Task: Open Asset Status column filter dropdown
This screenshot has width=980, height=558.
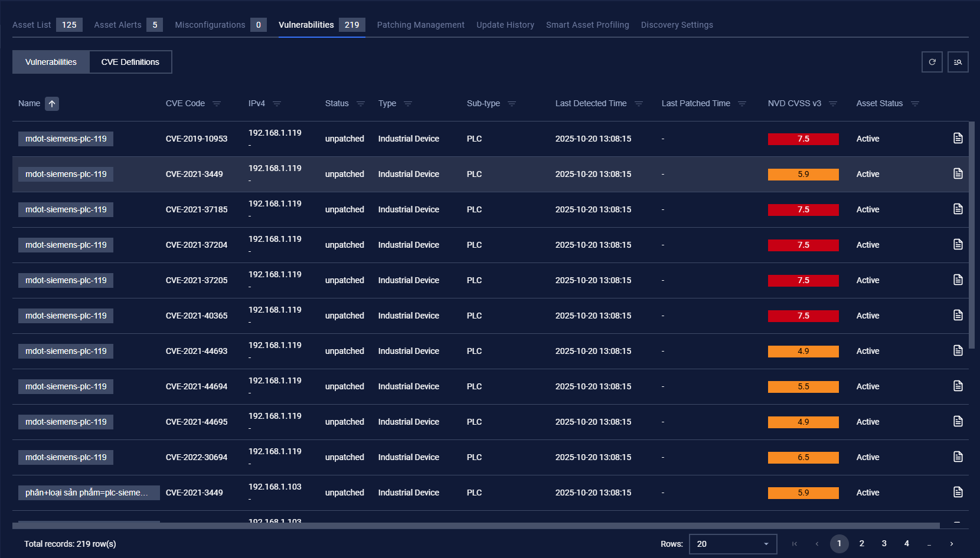Action: click(915, 104)
